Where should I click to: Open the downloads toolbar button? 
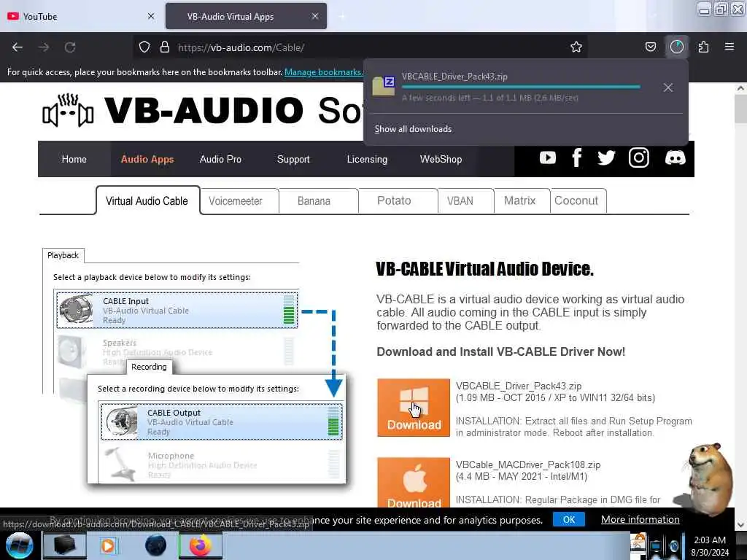tap(676, 47)
